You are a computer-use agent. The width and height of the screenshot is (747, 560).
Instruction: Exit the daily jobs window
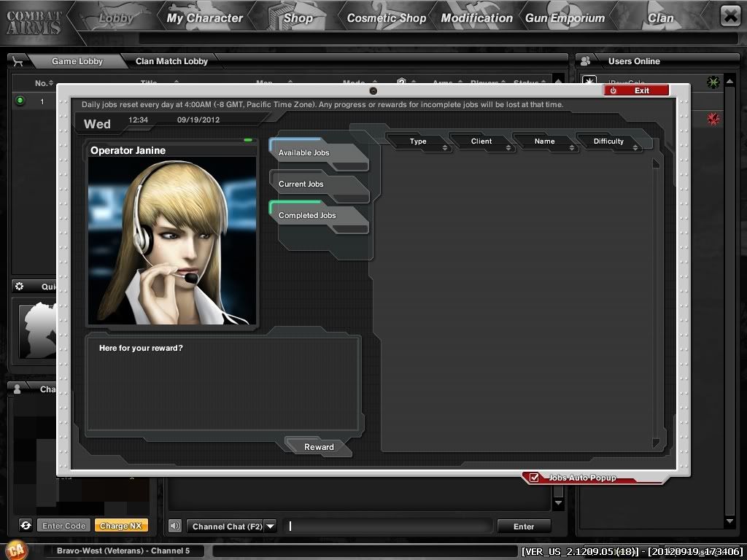click(x=636, y=90)
